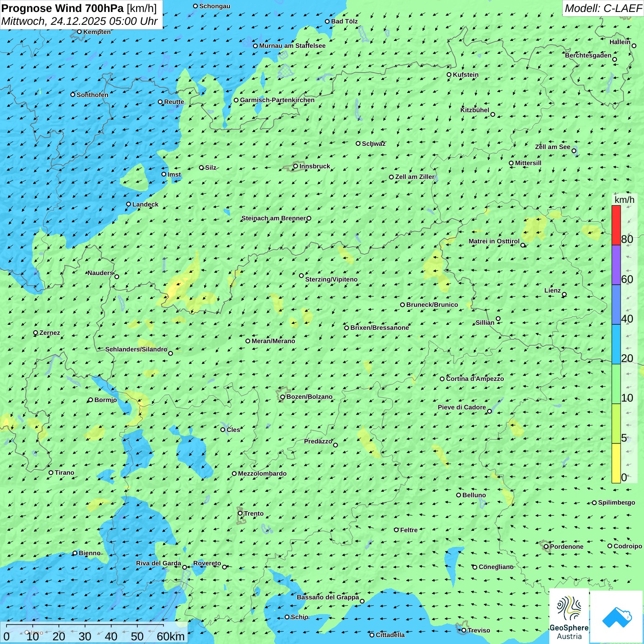This screenshot has height=644, width=644.
Task: Click the date 'Mittwoch, 24.12.2025 05:00 Uhr'
Action: coord(79,21)
